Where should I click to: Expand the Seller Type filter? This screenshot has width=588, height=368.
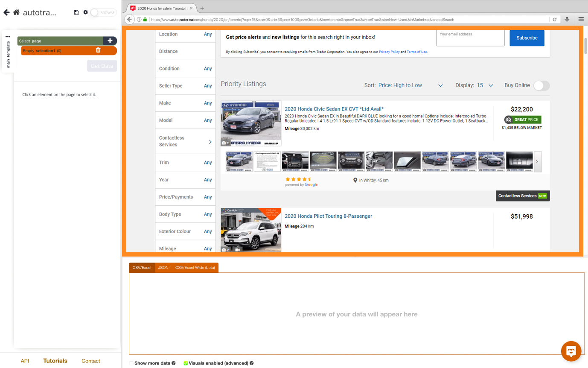tap(185, 86)
